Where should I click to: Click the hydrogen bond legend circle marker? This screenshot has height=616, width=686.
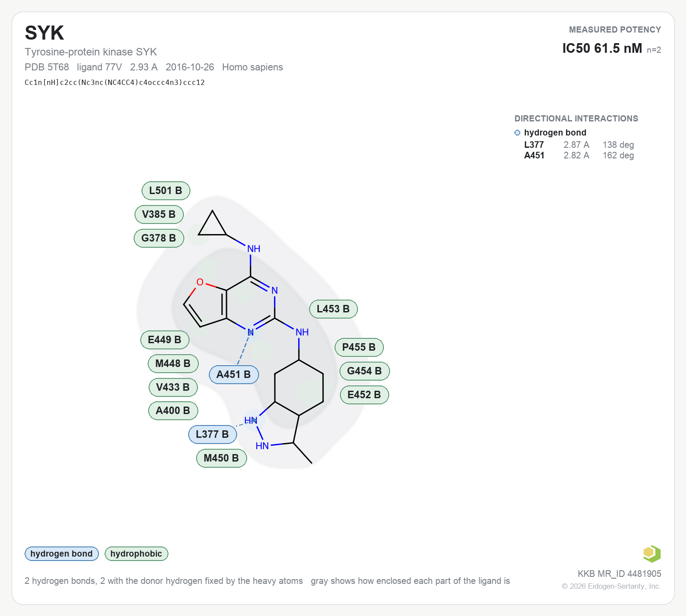(x=517, y=133)
